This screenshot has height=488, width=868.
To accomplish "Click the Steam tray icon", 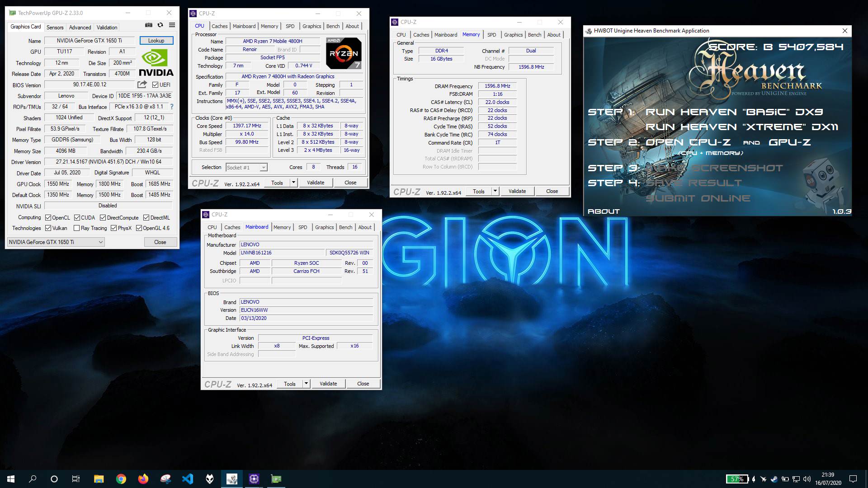I will tap(774, 479).
